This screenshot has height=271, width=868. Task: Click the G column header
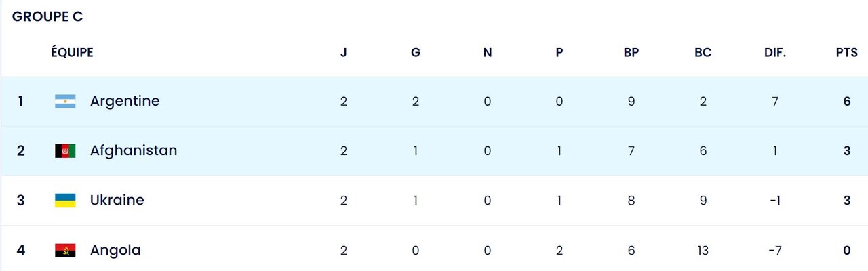(x=416, y=53)
